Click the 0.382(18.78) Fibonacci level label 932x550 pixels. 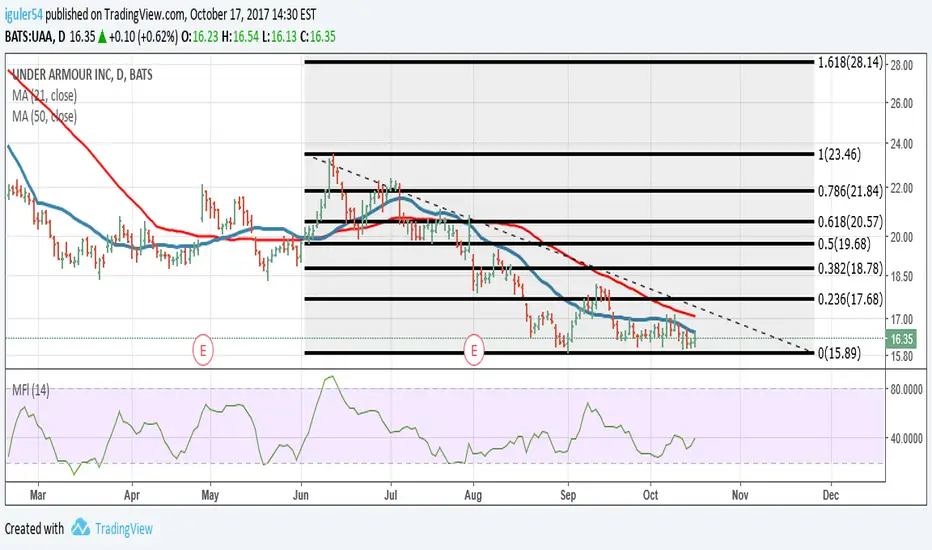tap(850, 269)
